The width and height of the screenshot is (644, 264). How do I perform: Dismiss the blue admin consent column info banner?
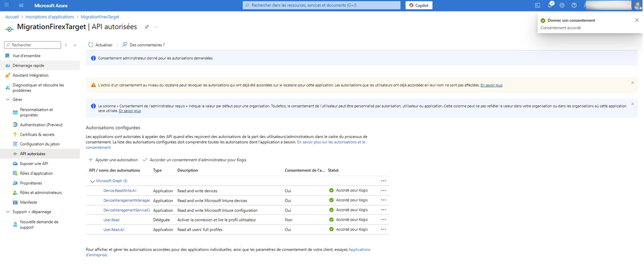(x=632, y=104)
